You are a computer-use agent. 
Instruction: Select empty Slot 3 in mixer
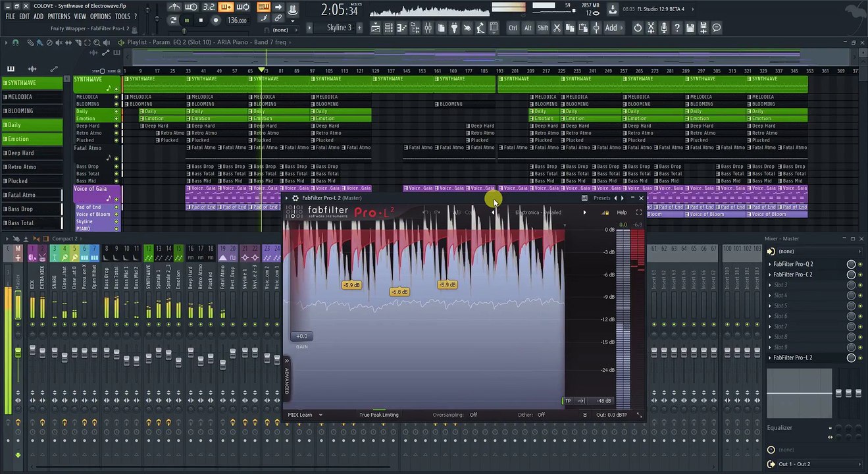pos(808,285)
